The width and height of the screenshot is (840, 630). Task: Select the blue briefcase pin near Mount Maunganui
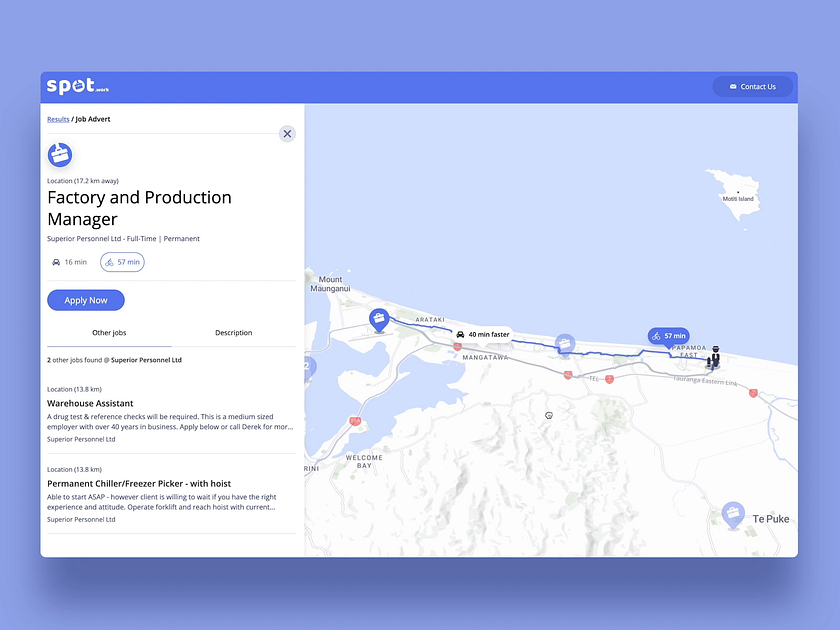point(379,318)
